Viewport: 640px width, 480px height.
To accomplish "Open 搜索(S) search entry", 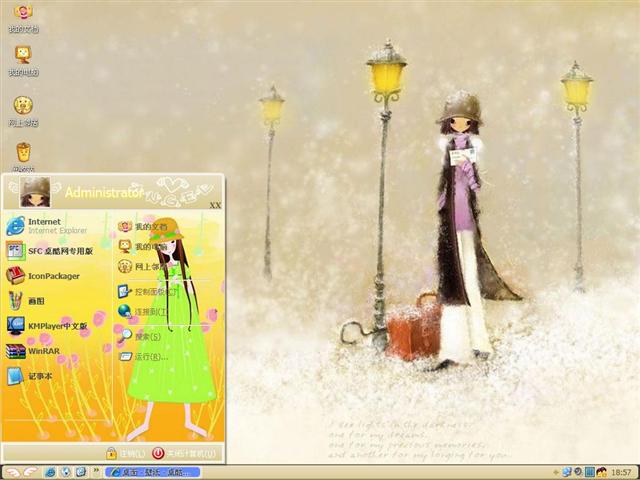I will point(140,337).
